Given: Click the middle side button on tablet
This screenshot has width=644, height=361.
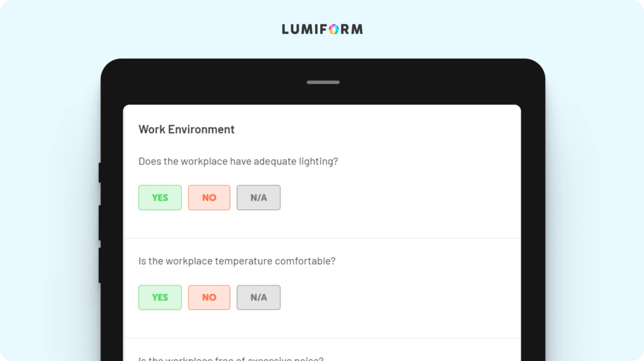Looking at the screenshot, I should [100, 223].
